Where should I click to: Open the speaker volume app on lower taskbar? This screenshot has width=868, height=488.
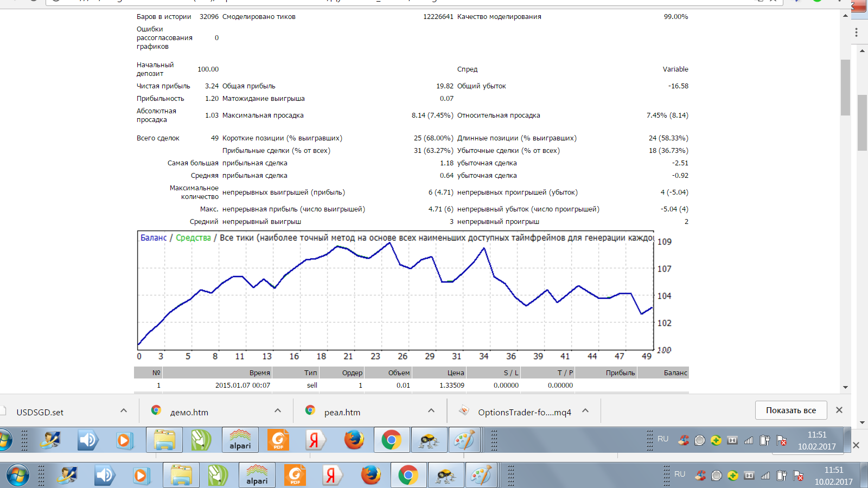pos(105,475)
